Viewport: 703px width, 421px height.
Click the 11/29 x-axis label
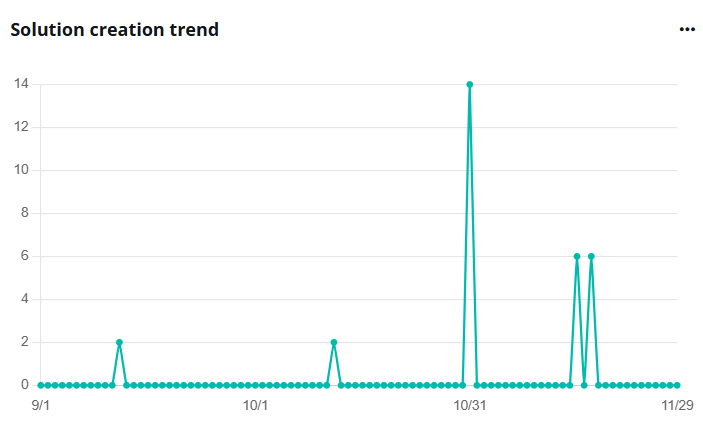(x=677, y=405)
